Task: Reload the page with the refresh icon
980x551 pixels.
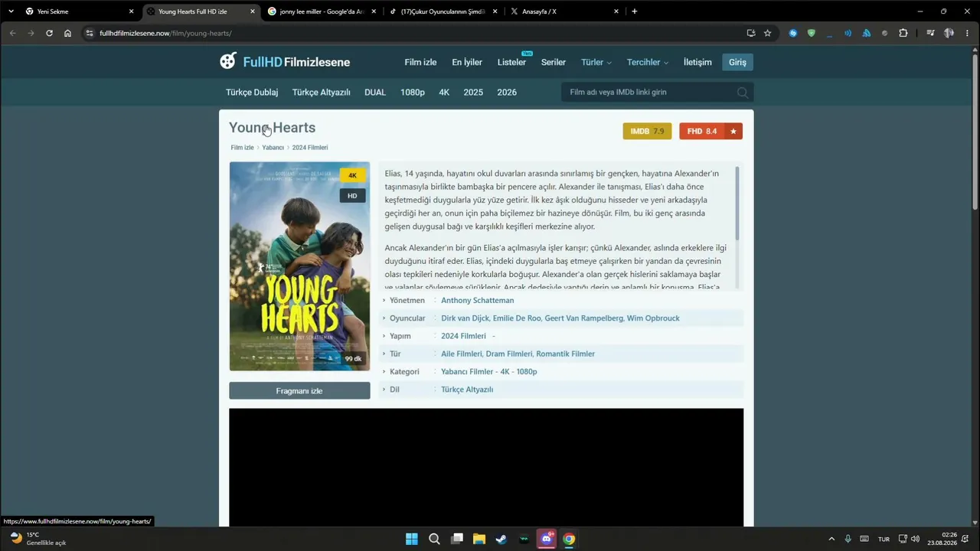Action: (49, 33)
